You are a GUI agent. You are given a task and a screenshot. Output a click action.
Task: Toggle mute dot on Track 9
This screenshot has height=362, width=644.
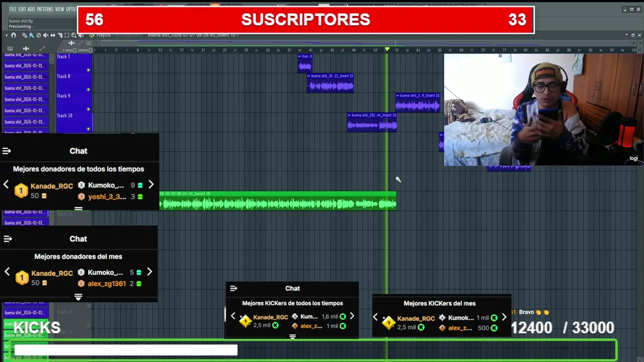(89, 109)
